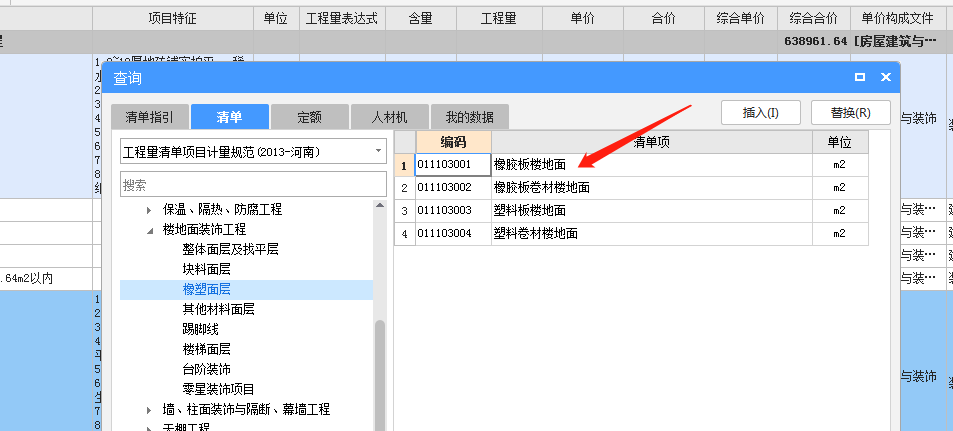This screenshot has width=953, height=431.
Task: Collapse the 楼地面装饰工程 node
Action: 150,230
